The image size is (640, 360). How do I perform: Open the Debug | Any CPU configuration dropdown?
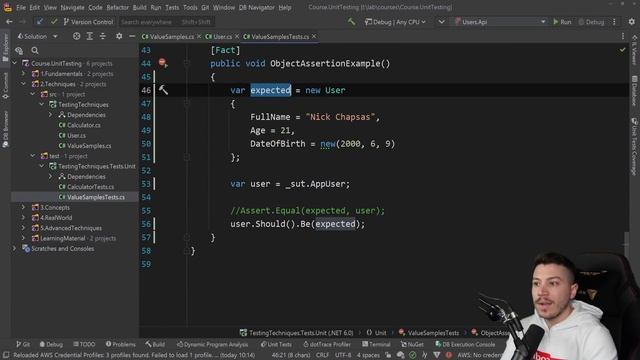[x=396, y=22]
